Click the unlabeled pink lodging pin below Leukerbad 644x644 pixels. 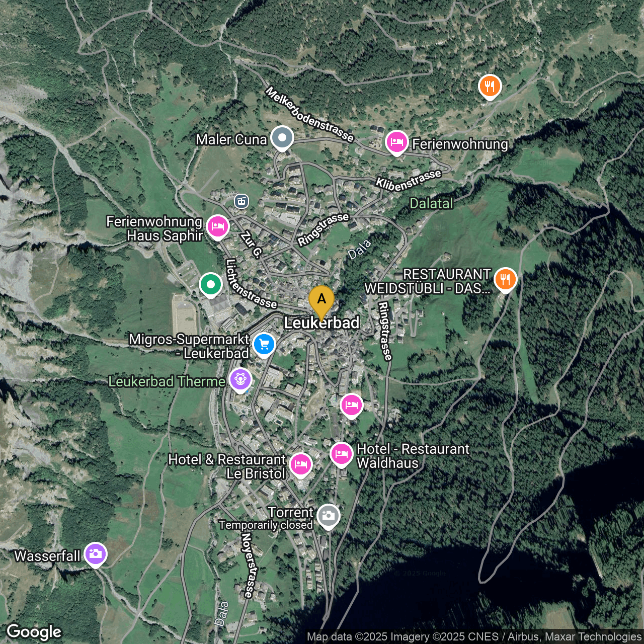tap(352, 406)
